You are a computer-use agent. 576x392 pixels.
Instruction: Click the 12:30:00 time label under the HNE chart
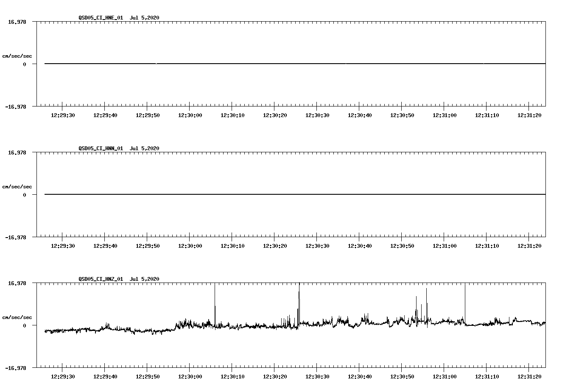[190, 115]
